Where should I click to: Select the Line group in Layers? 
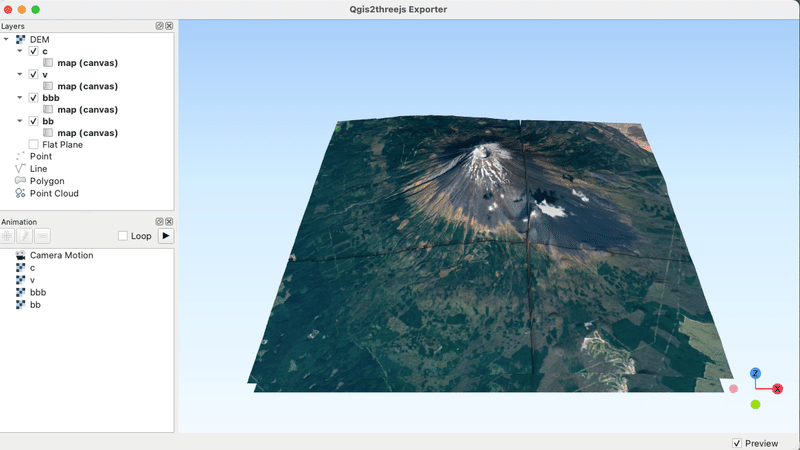[x=38, y=168]
